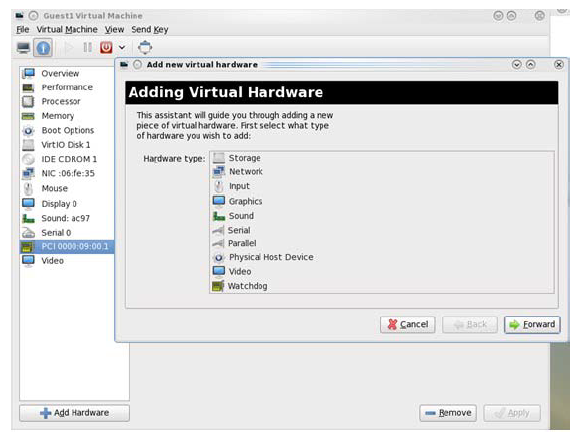Image resolution: width=578 pixels, height=439 pixels.
Task: Click the Forward button
Action: pyautogui.click(x=532, y=325)
